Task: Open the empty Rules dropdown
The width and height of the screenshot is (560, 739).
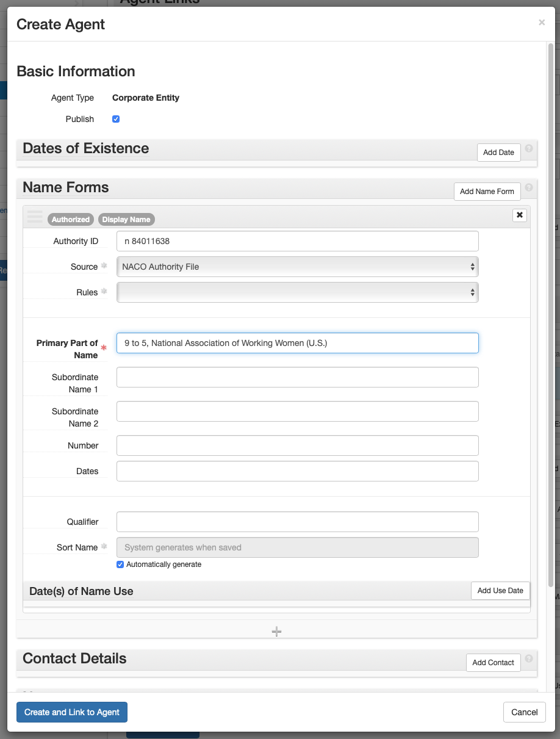Action: (297, 292)
